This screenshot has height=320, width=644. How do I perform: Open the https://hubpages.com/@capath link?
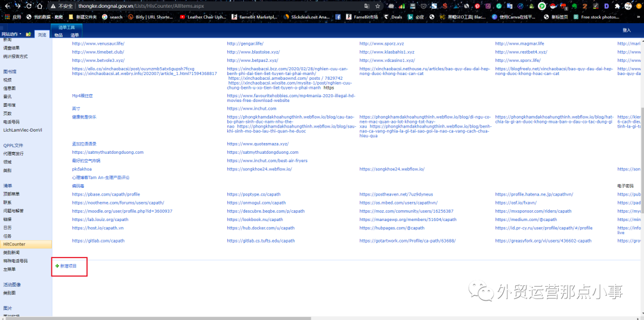[392, 228]
